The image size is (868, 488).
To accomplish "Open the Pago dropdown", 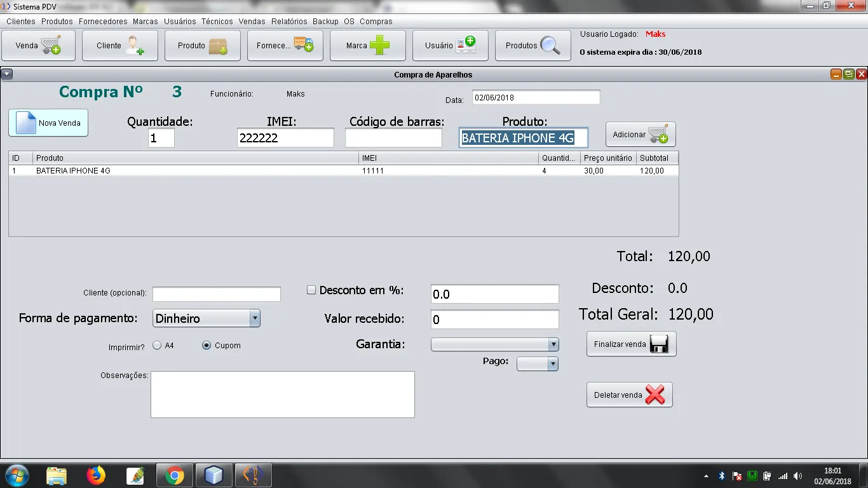I will coord(538,363).
